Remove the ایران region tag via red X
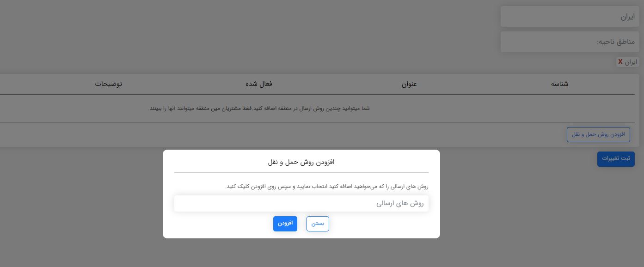This screenshot has width=644, height=267. pos(620,62)
